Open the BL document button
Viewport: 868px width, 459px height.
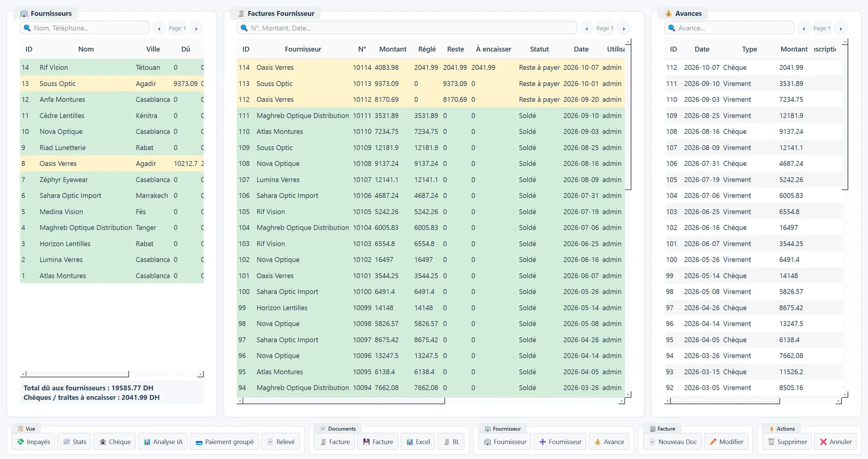[451, 442]
